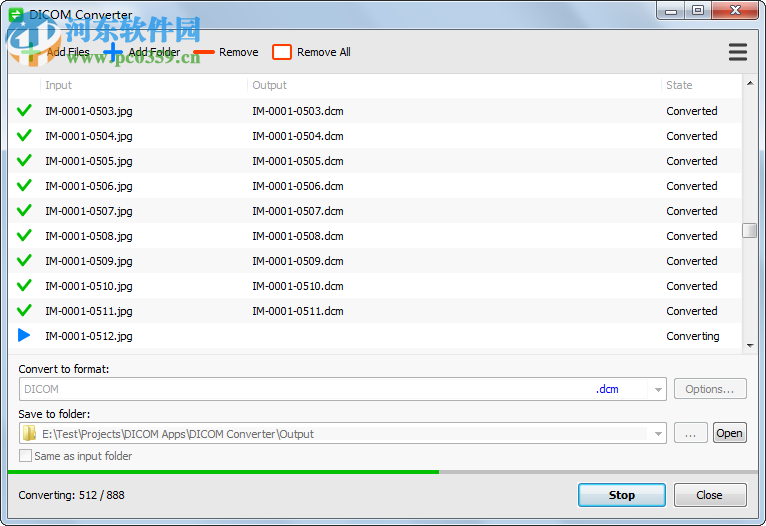
Task: Click the scrollbar down arrow
Action: point(749,345)
